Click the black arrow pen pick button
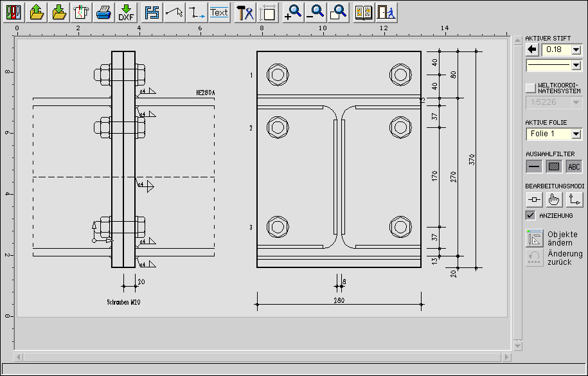 [x=532, y=49]
